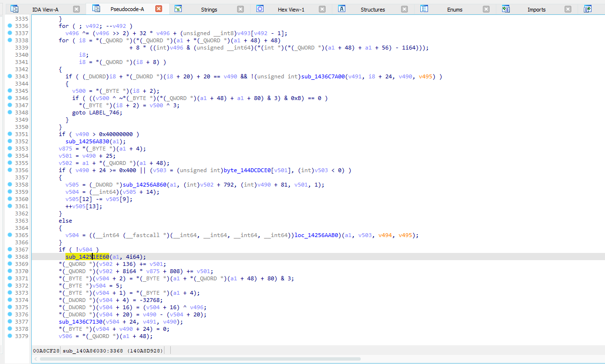This screenshot has height=364, width=605.
Task: Click the sub_14256A830 function name
Action: coord(88,141)
